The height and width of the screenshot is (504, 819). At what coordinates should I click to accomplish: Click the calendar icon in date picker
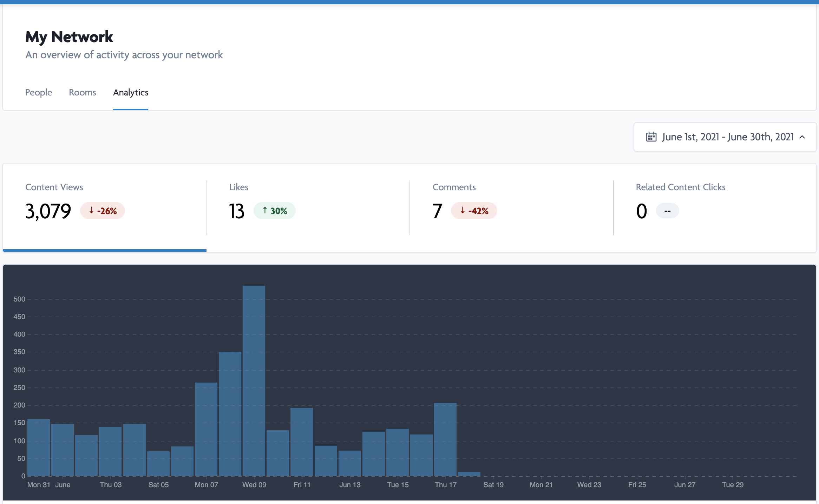[x=651, y=137]
